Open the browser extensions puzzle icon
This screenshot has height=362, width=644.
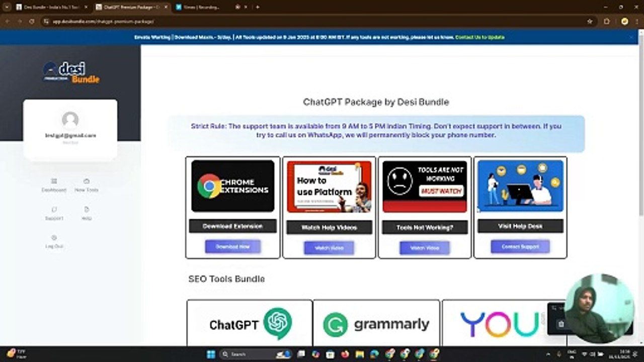click(x=607, y=22)
